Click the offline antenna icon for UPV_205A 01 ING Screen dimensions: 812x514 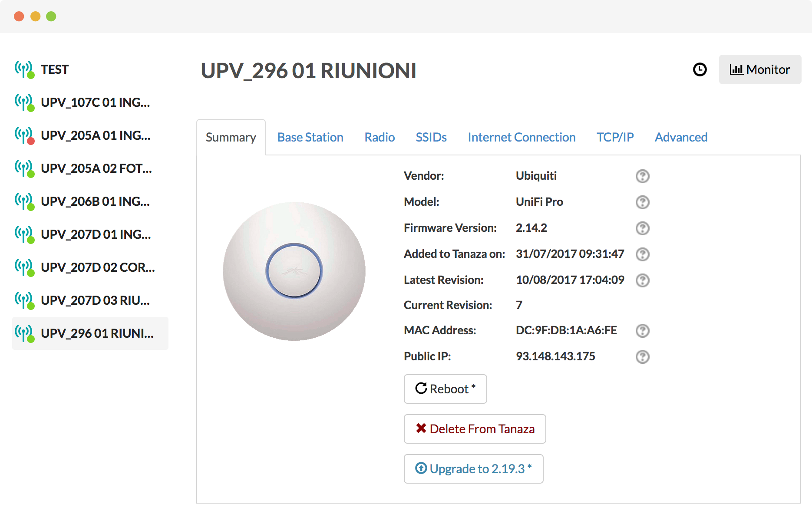tap(24, 135)
